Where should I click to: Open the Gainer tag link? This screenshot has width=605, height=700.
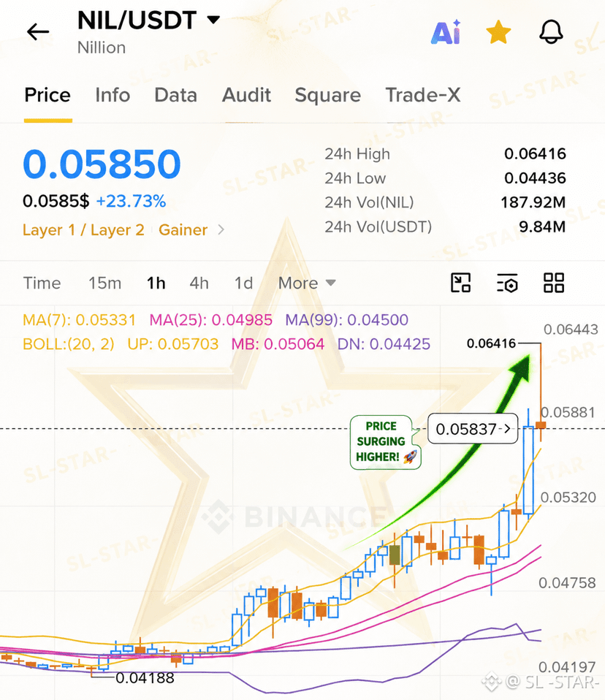[183, 230]
